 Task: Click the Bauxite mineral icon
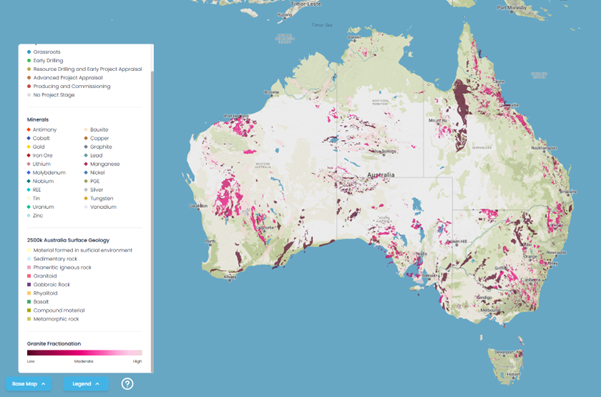(x=86, y=130)
